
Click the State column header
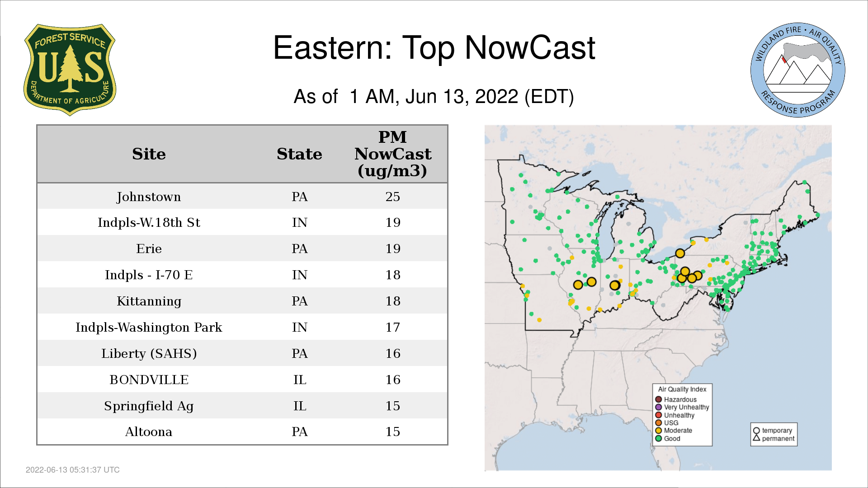point(299,154)
